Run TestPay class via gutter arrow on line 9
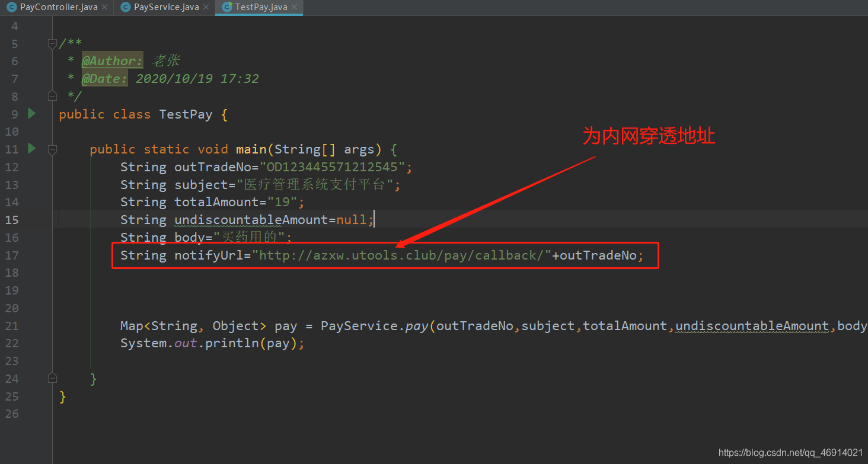Image resolution: width=868 pixels, height=464 pixels. [32, 113]
